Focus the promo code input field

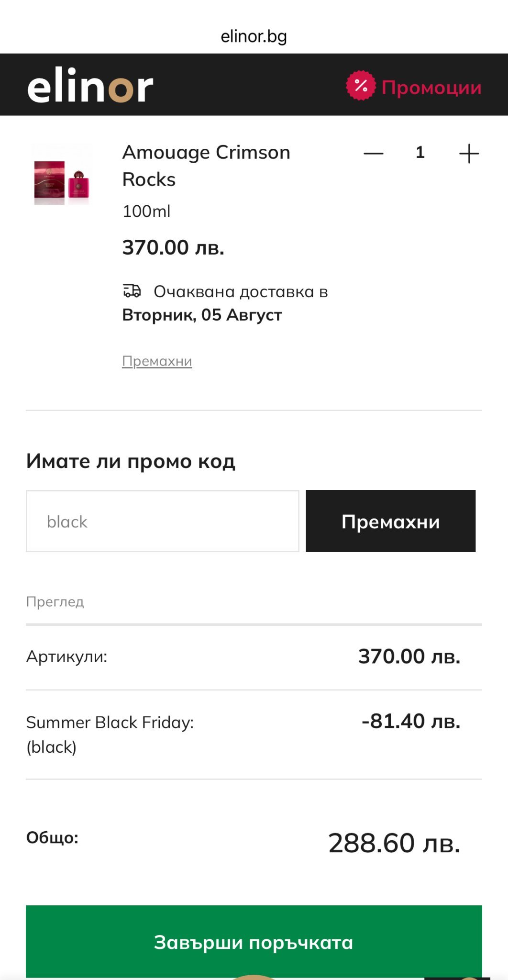pyautogui.click(x=163, y=521)
